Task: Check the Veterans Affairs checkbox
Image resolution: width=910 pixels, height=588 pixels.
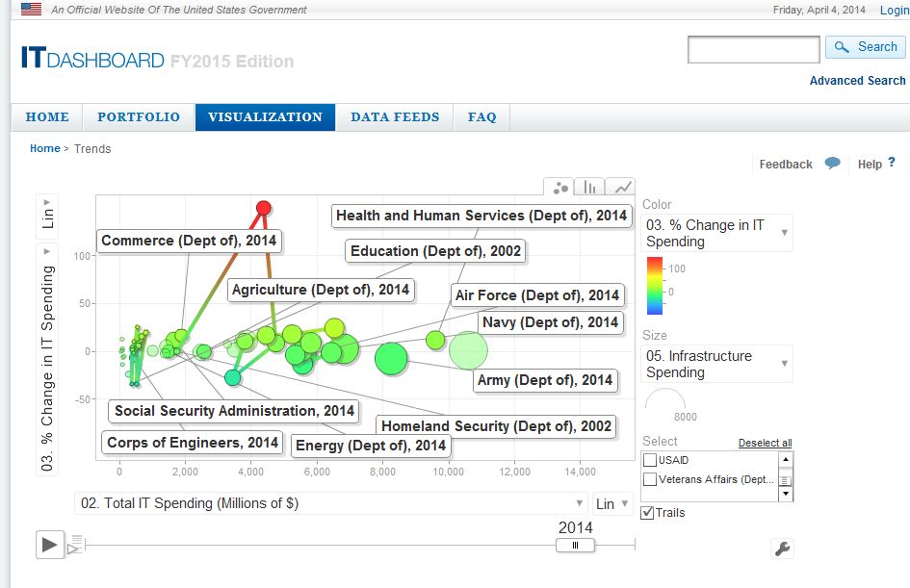Action: point(650,479)
